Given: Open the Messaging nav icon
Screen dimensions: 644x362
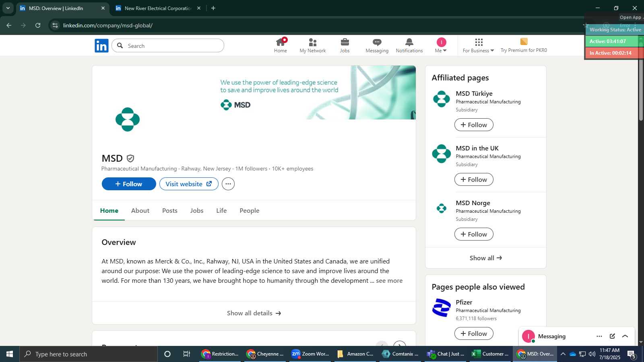Looking at the screenshot, I should (377, 42).
